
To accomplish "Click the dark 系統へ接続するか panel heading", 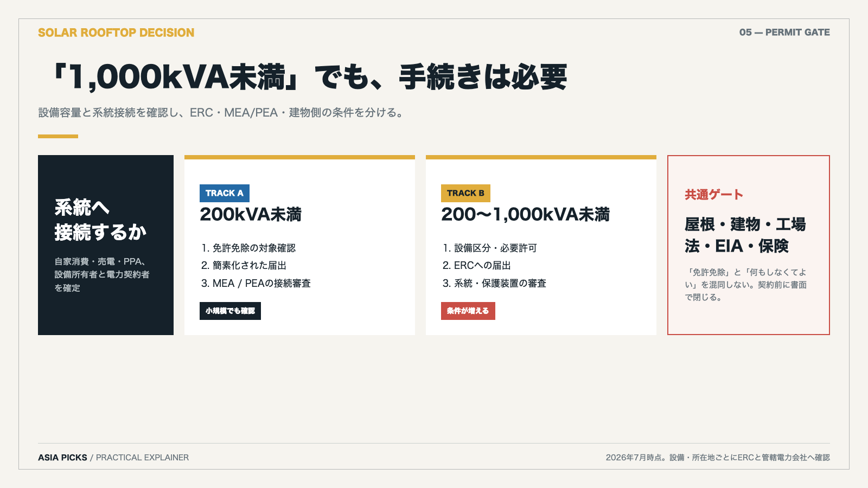I will pyautogui.click(x=100, y=220).
